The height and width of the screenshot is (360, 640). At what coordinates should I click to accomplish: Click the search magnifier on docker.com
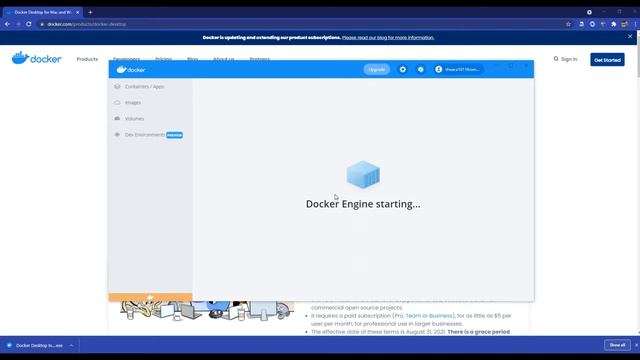556,59
